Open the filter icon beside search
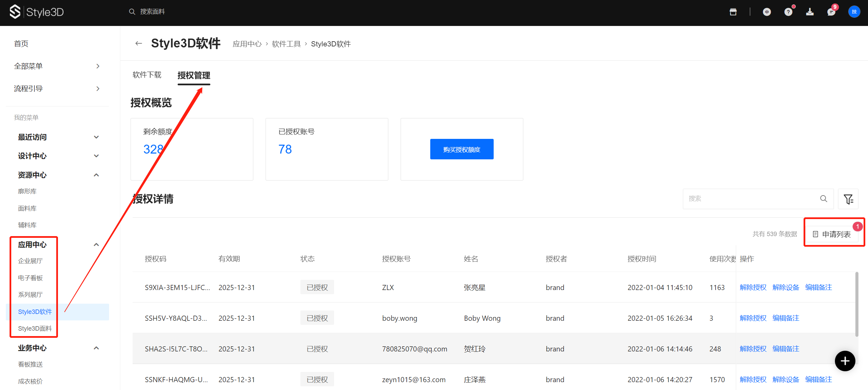 848,199
